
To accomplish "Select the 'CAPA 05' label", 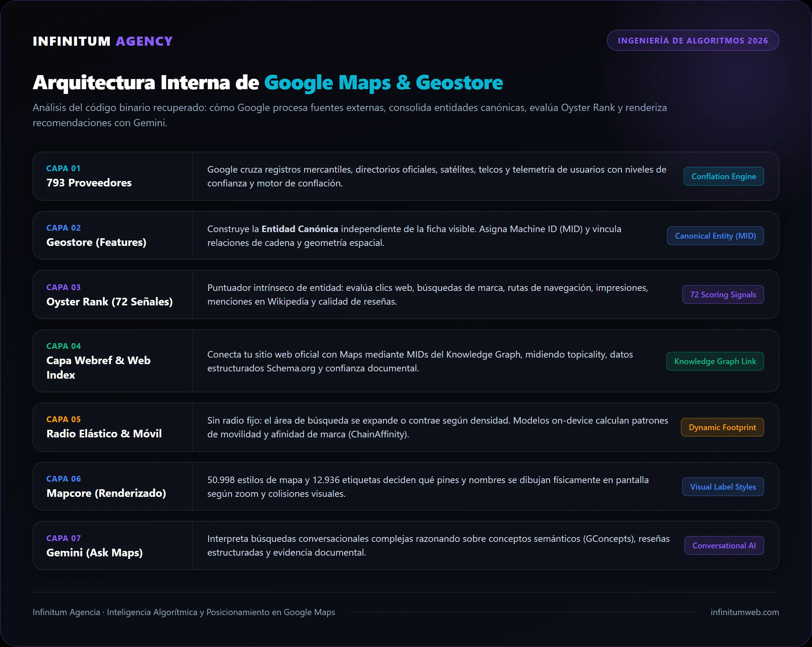I will click(x=63, y=419).
